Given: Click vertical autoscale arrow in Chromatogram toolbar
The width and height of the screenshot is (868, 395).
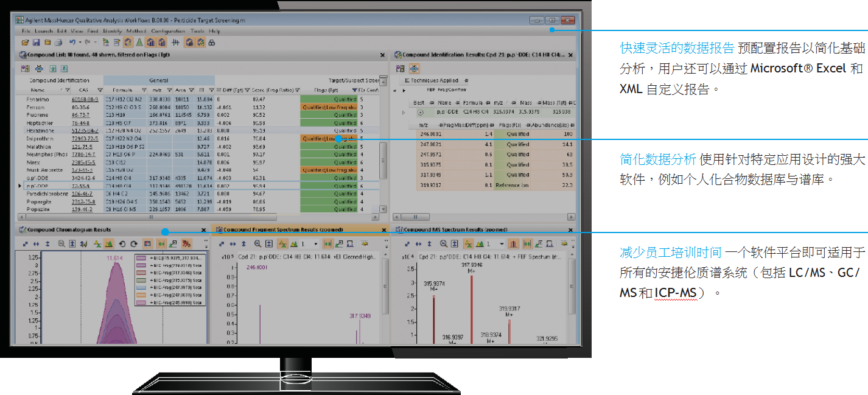Looking at the screenshot, I should point(47,243).
